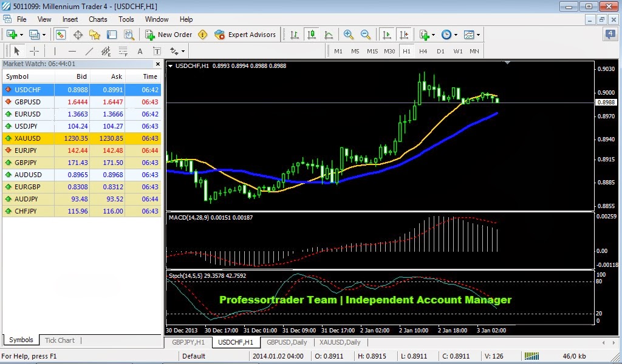The image size is (622, 364).
Task: Open the View menu
Action: pos(44,19)
